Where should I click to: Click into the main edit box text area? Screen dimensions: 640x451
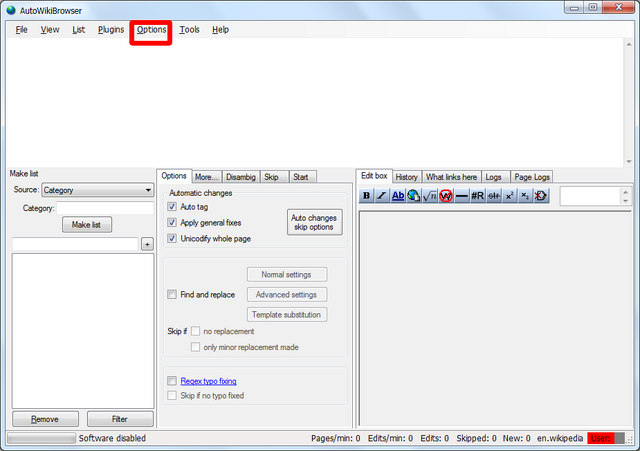pyautogui.click(x=495, y=319)
